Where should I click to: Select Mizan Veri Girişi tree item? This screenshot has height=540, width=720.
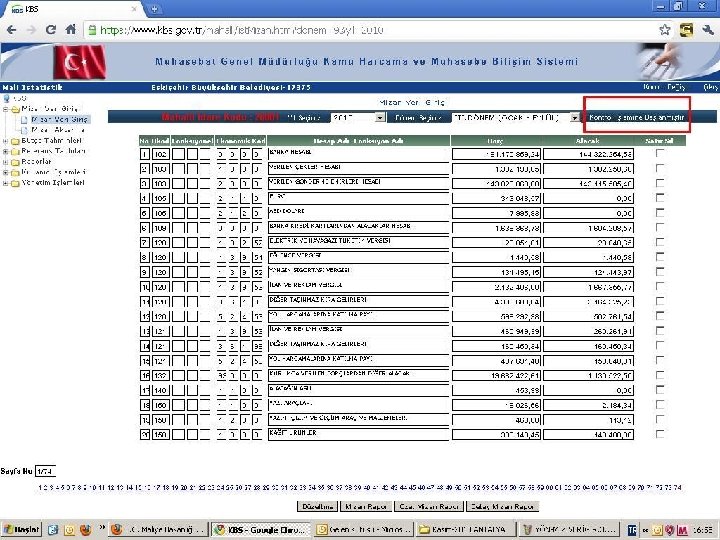coord(60,119)
